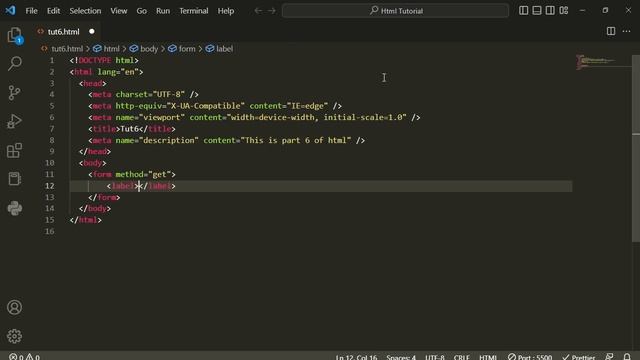Image resolution: width=640 pixels, height=360 pixels.
Task: Open the editor More Actions ellipsis
Action: point(627,31)
